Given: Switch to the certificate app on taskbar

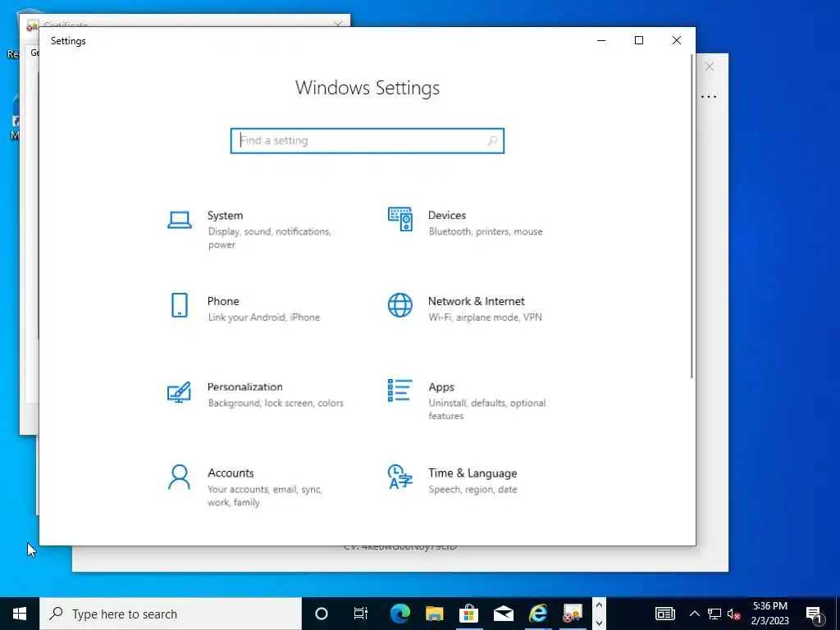Looking at the screenshot, I should (572, 614).
